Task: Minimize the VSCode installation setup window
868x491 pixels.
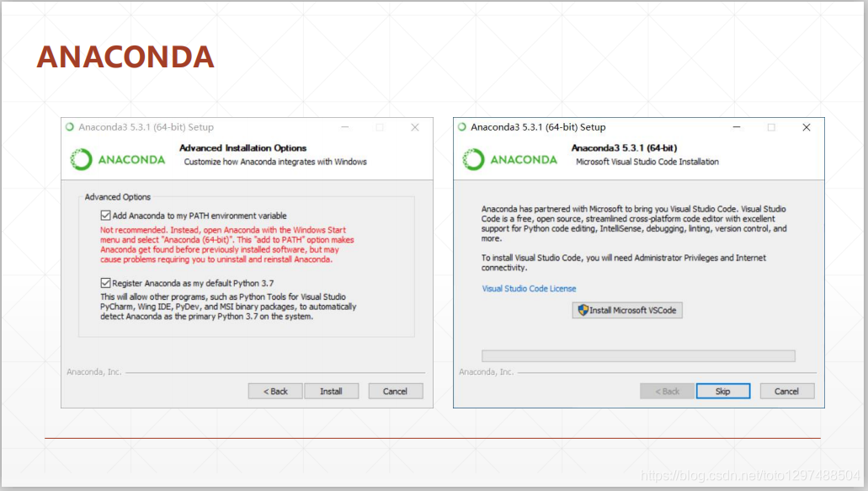Action: coord(737,127)
